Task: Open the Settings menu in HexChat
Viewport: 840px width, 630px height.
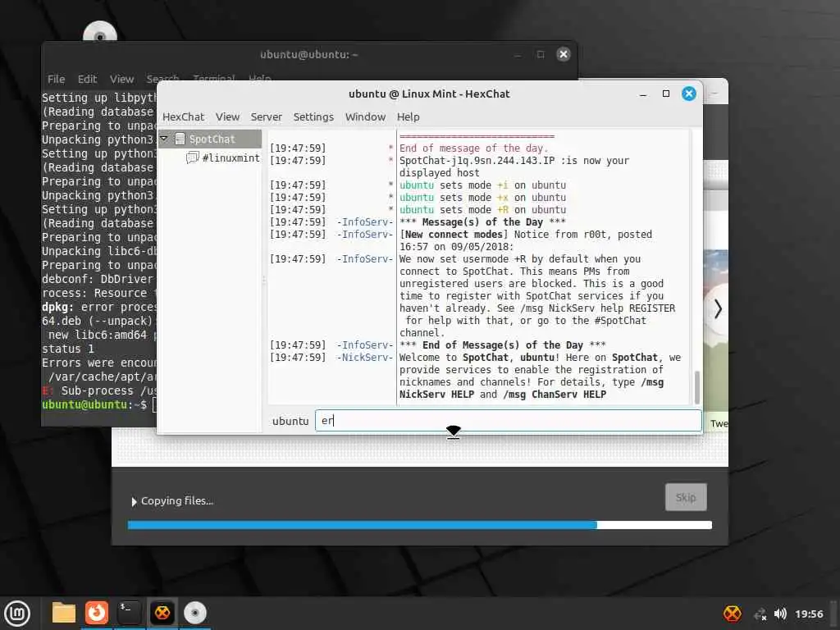Action: [x=313, y=116]
